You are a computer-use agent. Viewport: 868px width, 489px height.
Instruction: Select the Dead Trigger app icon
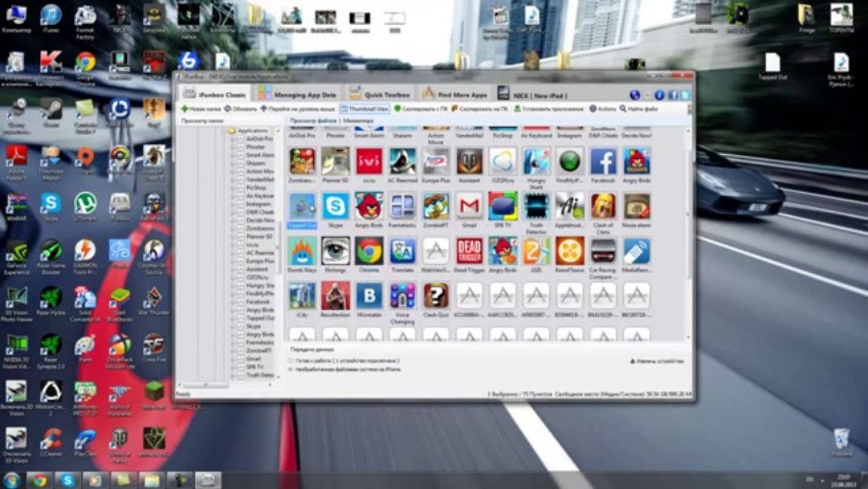[470, 251]
